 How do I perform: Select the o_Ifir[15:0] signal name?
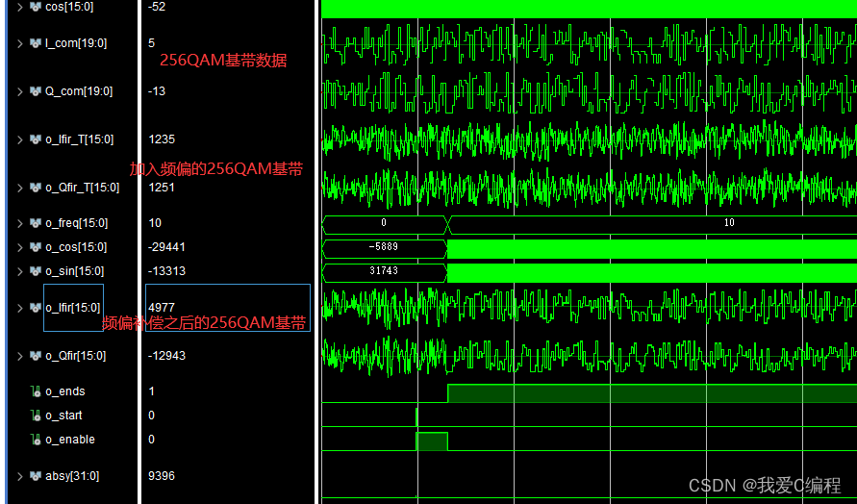point(73,308)
